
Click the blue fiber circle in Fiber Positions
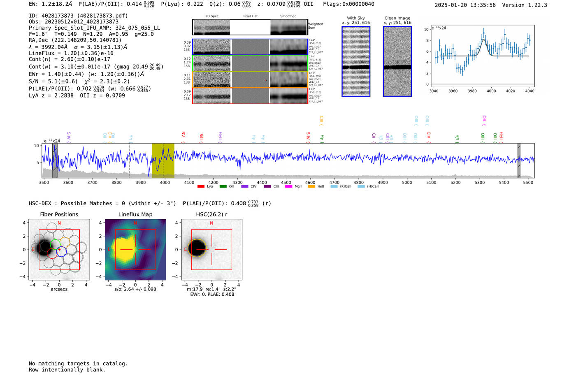[61, 251]
